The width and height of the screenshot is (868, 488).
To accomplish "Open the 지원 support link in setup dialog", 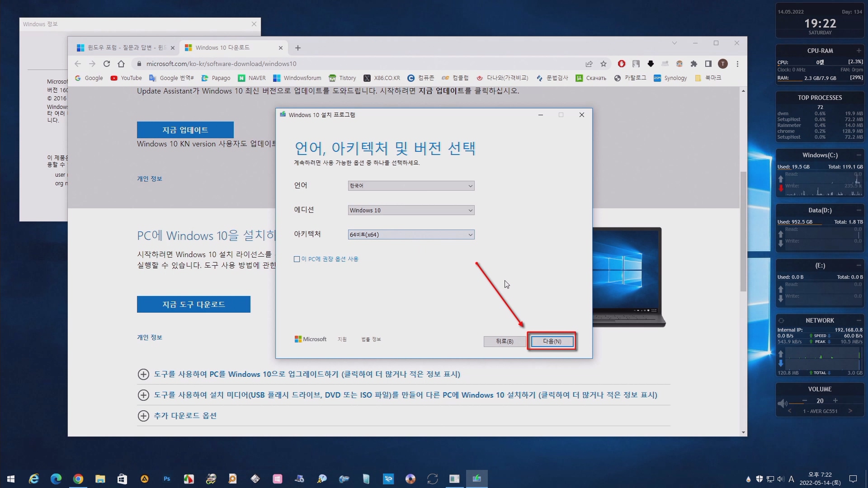I will [342, 339].
